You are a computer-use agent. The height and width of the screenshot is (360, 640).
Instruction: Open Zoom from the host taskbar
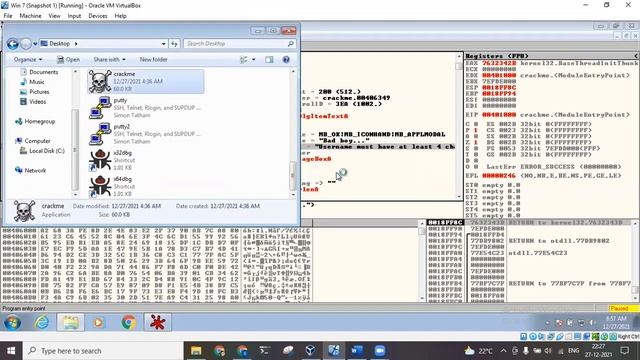tap(380, 351)
